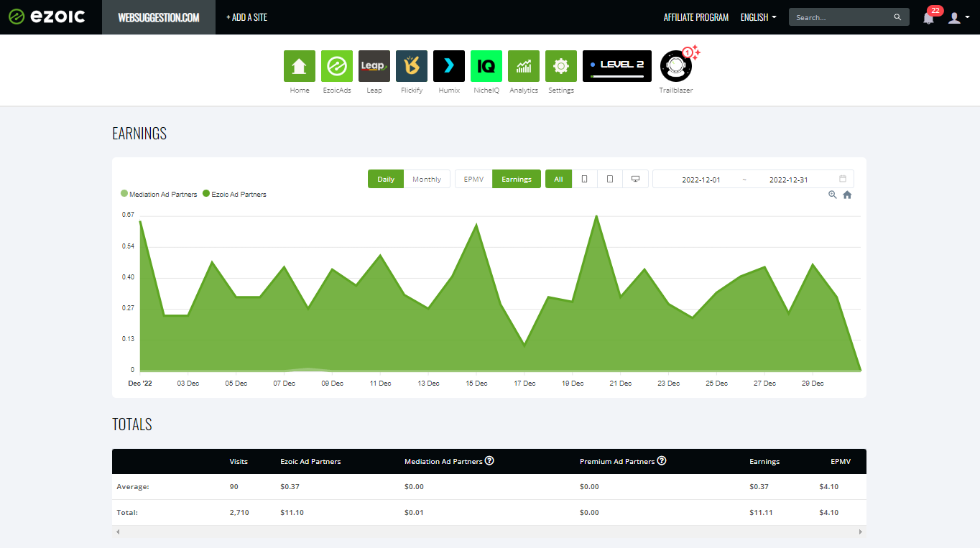Click the totals table horizontal scrollbar

click(489, 532)
